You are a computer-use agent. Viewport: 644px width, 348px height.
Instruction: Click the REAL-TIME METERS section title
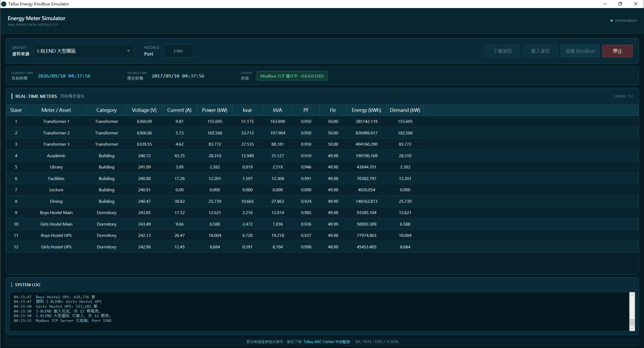pos(36,96)
